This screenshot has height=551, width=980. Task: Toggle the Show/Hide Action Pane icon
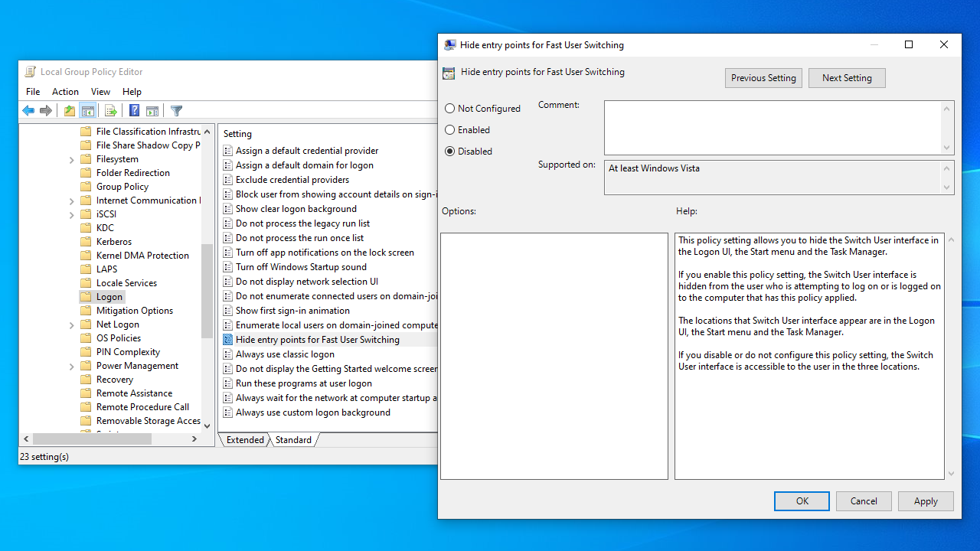(x=152, y=111)
